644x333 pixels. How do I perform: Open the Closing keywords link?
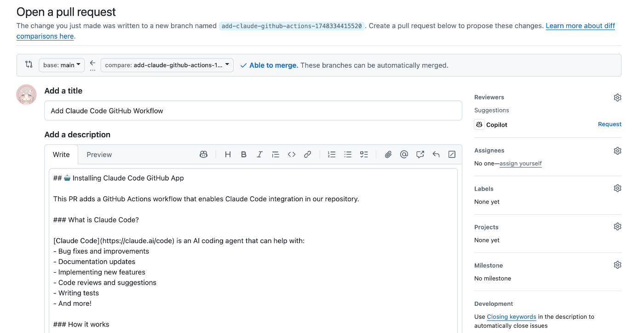point(512,317)
